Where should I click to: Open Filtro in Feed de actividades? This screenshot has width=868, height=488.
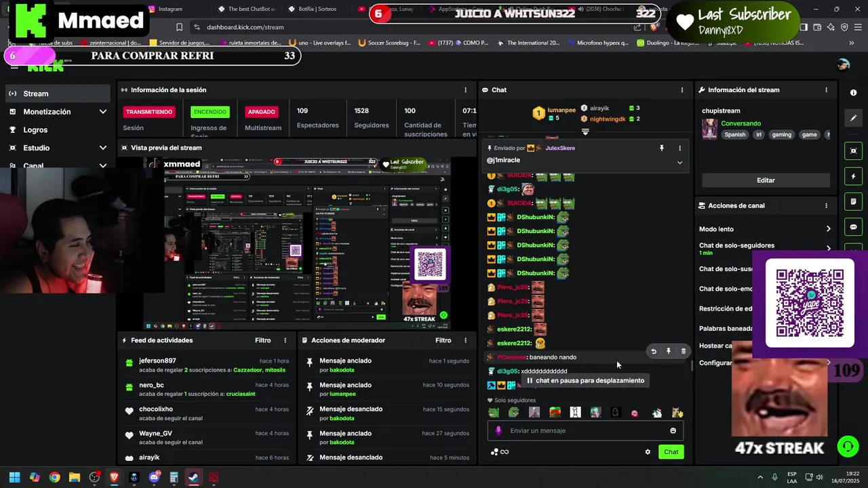263,340
